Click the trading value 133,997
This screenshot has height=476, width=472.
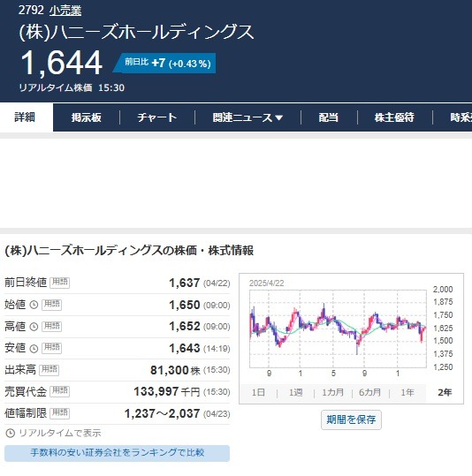(156, 391)
